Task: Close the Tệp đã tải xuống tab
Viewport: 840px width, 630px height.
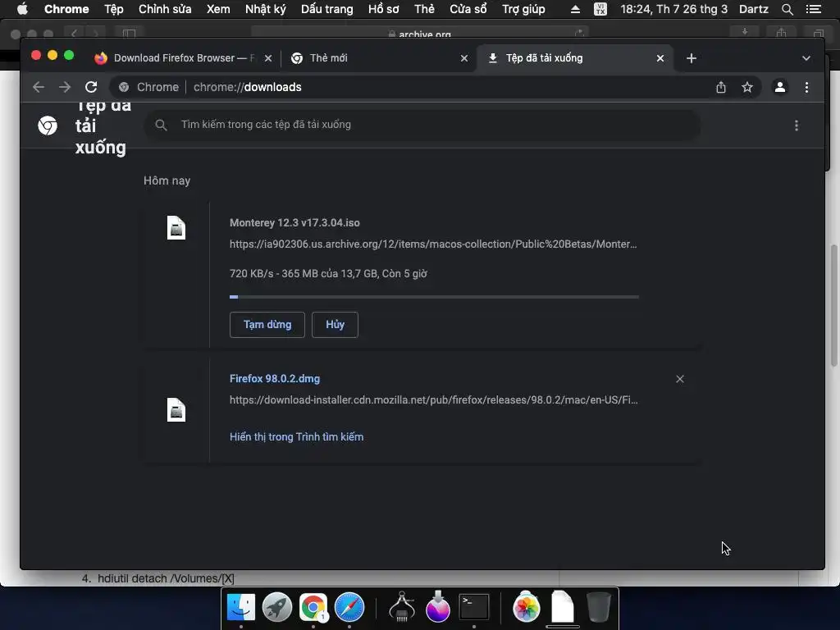Action: coord(660,58)
